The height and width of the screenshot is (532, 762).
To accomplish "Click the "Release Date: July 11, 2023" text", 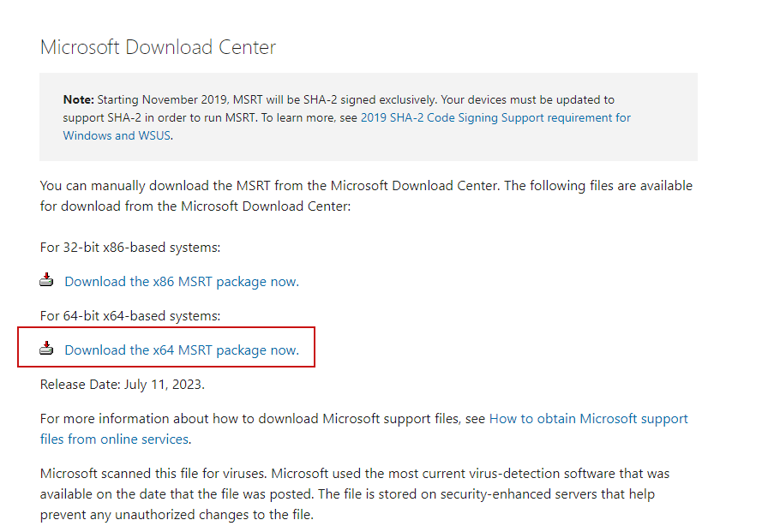I will (123, 385).
